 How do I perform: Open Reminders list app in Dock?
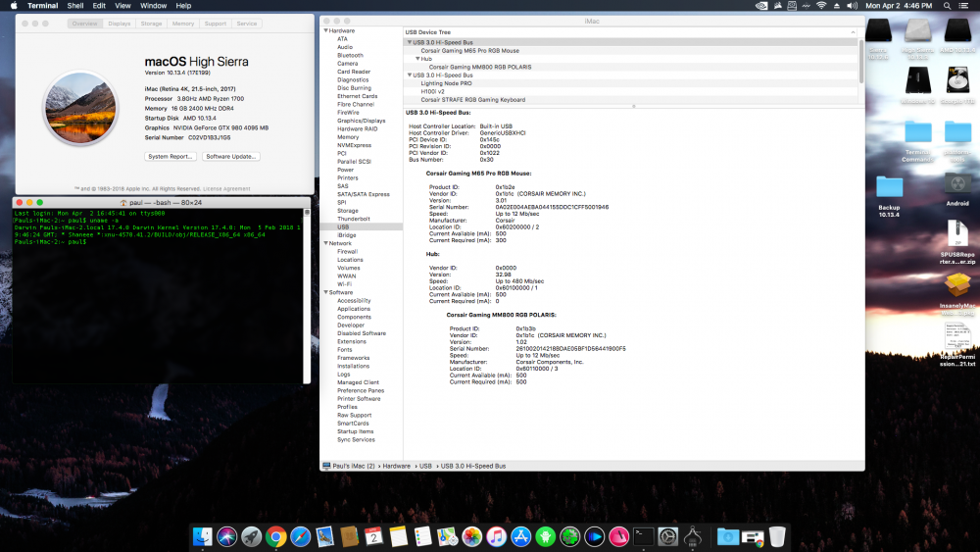point(422,536)
